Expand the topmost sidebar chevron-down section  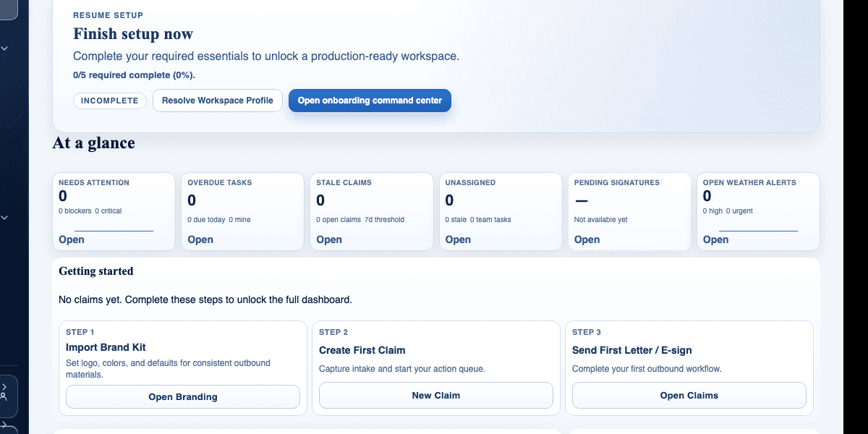[x=4, y=48]
